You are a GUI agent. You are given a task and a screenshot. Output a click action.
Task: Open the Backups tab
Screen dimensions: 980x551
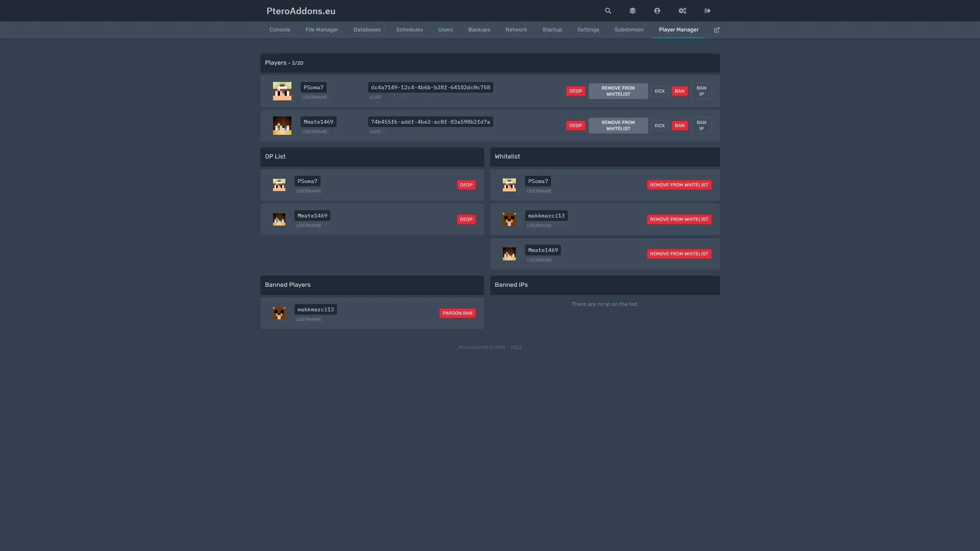pos(479,30)
